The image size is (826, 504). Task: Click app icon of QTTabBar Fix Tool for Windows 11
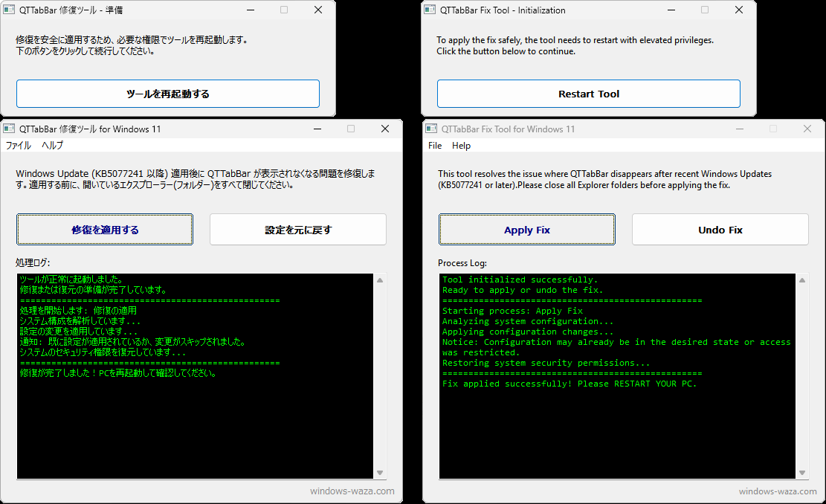tap(431, 129)
